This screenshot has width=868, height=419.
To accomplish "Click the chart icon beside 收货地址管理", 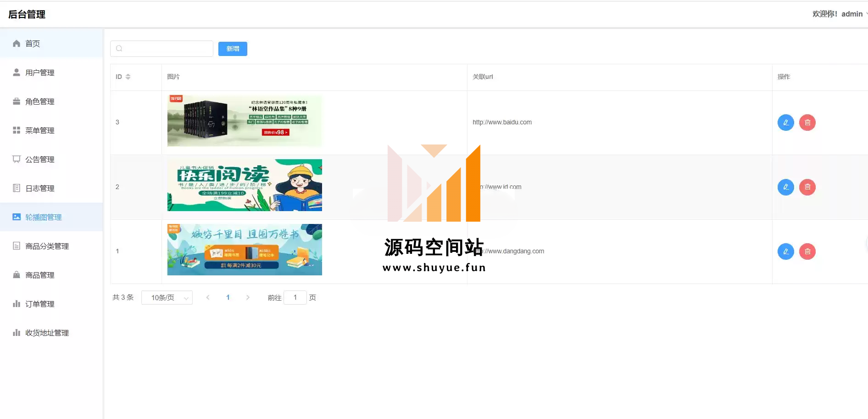I will (x=17, y=332).
